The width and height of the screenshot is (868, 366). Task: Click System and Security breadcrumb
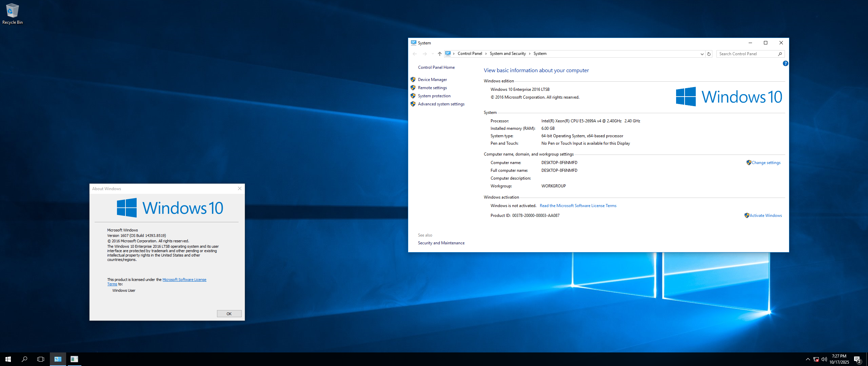508,54
